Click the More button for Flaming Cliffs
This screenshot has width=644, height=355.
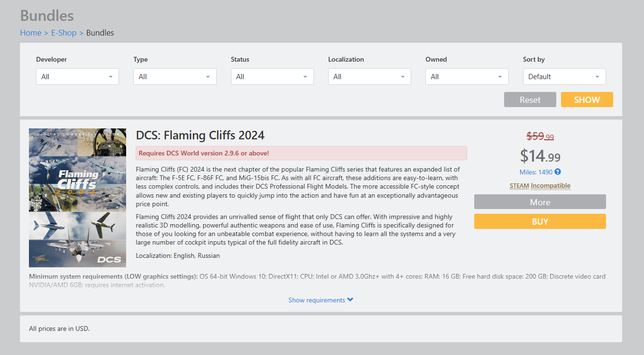pos(540,202)
